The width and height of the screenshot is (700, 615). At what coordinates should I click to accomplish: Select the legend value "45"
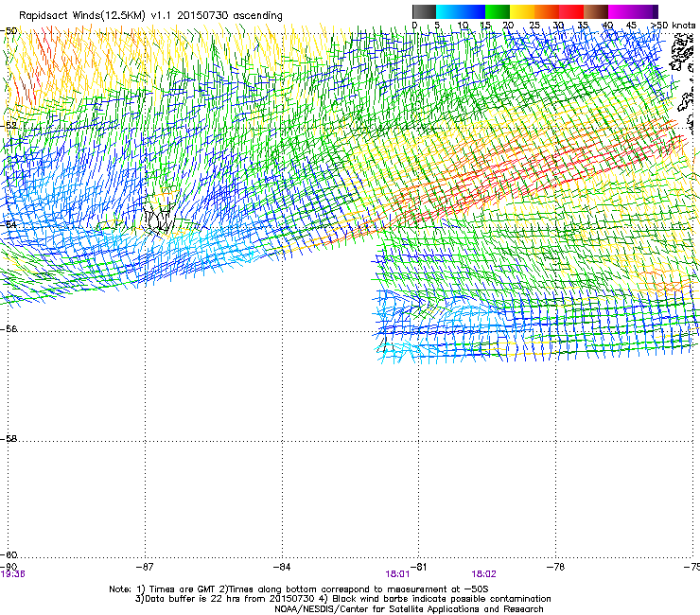(631, 26)
